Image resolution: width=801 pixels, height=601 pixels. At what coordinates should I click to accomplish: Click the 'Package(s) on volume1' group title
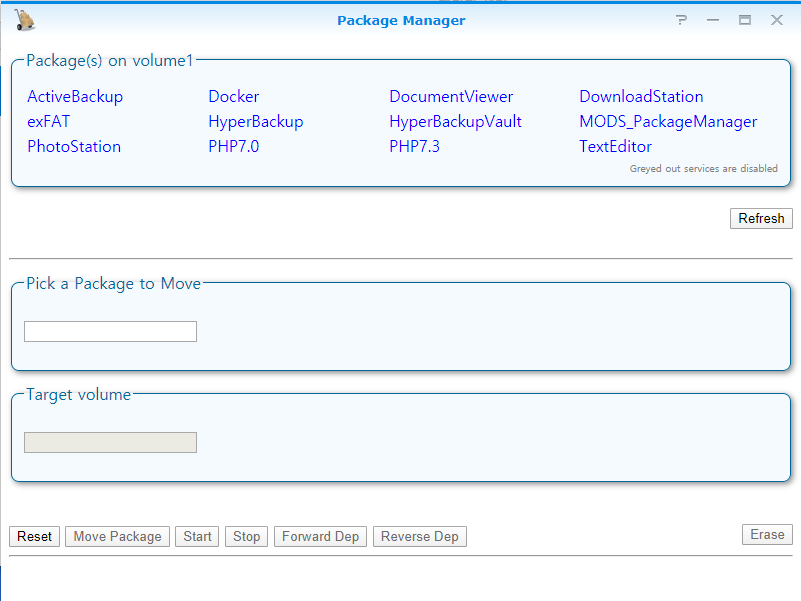[x=110, y=61]
